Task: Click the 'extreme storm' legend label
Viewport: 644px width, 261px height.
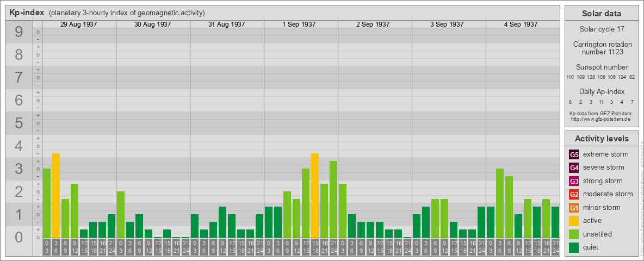Action: point(606,154)
